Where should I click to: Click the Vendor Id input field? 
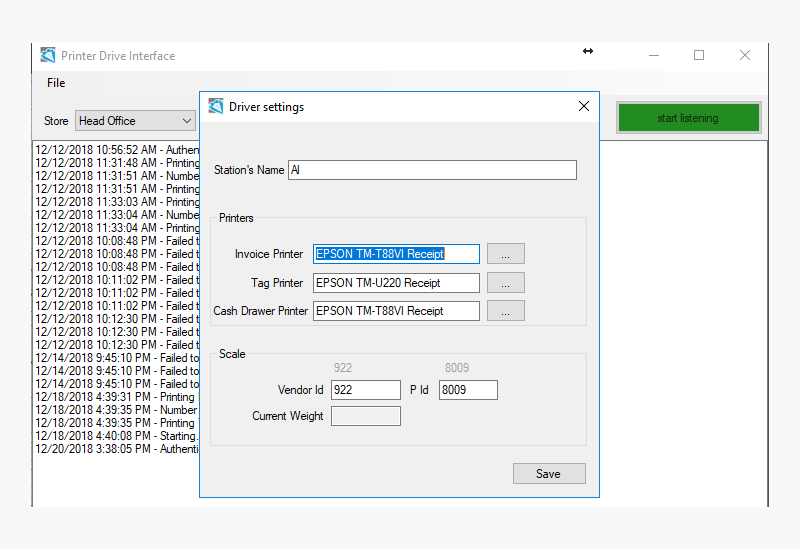pyautogui.click(x=365, y=390)
